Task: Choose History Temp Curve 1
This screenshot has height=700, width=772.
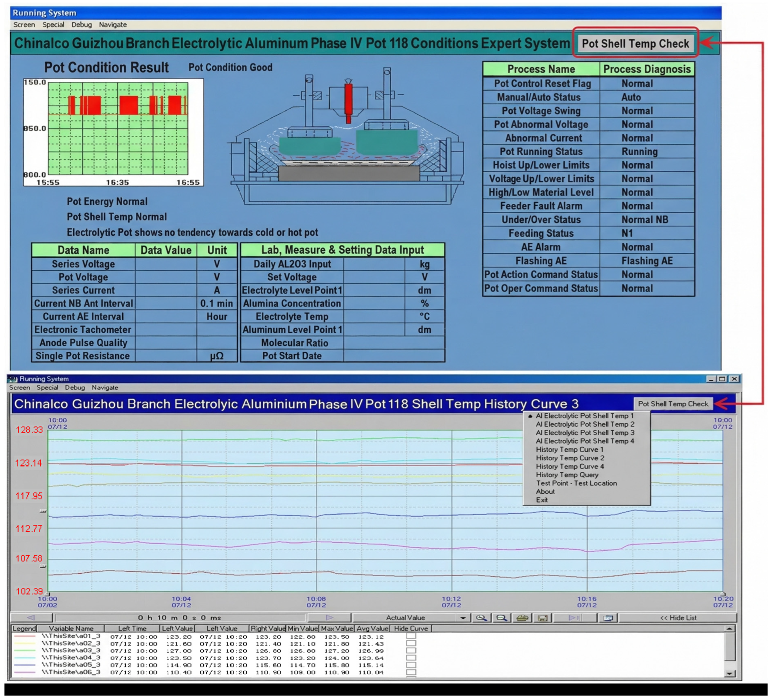Action: [x=570, y=450]
